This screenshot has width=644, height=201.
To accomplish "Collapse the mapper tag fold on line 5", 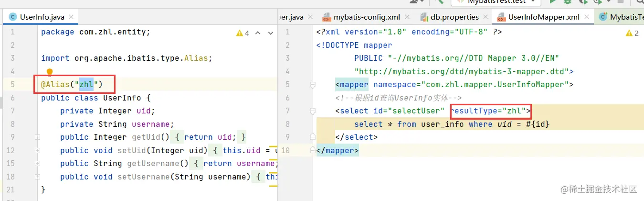I will [312, 85].
